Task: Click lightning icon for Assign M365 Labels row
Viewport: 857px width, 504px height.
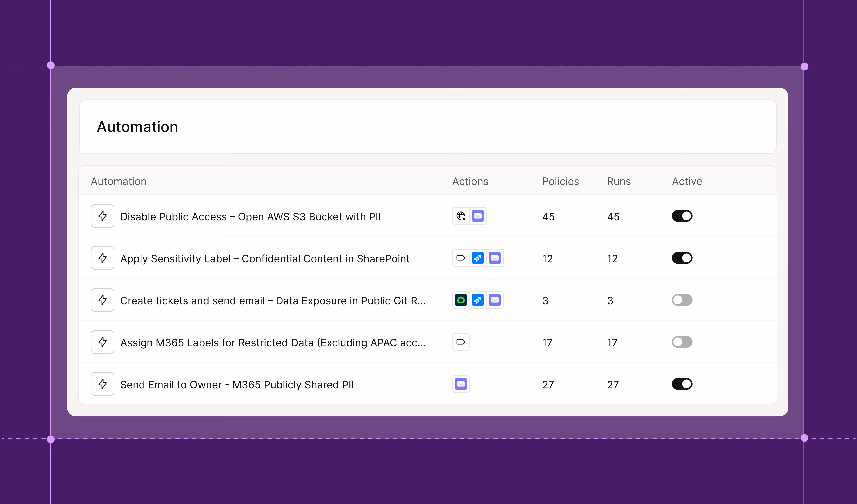Action: pyautogui.click(x=102, y=342)
